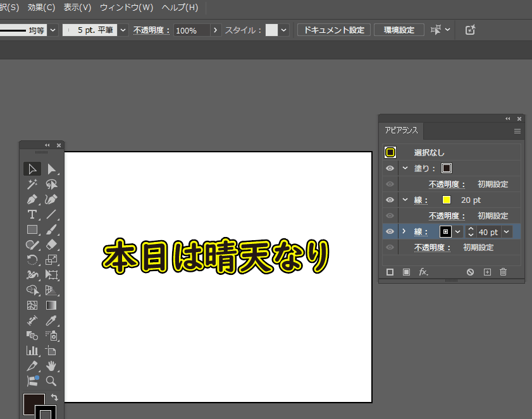The width and height of the screenshot is (532, 419).
Task: Expand the selected 40 pt 線 row
Action: click(x=404, y=232)
